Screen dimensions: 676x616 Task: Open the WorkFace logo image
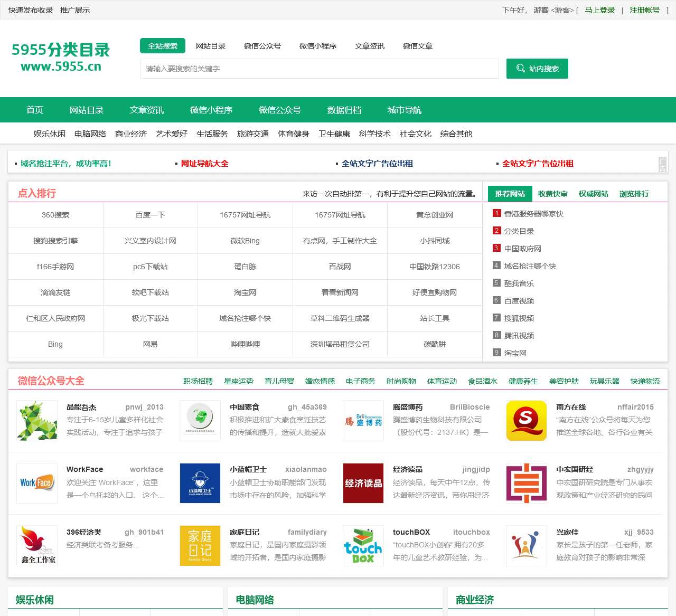click(37, 483)
